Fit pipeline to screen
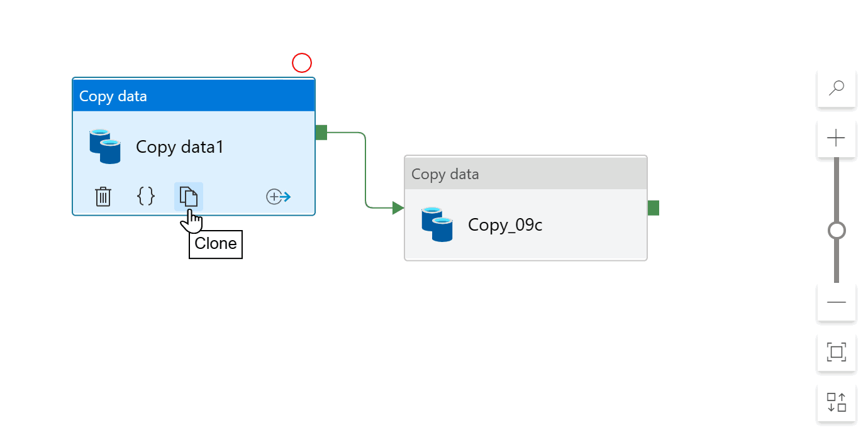Image resolution: width=868 pixels, height=440 pixels. click(x=836, y=352)
